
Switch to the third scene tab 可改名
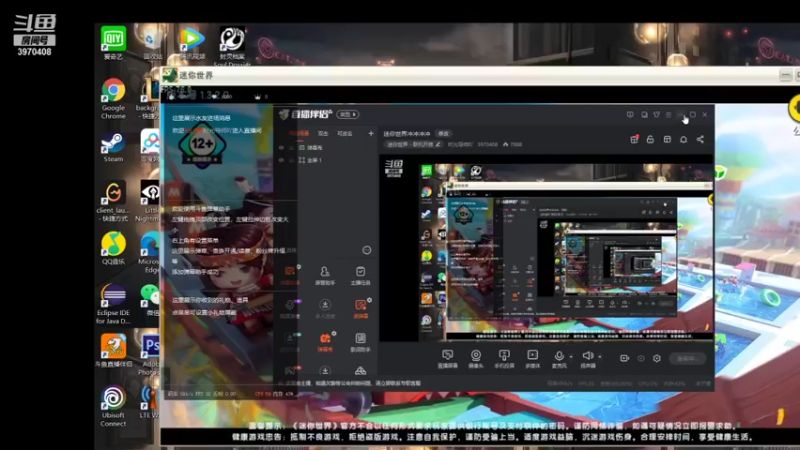point(345,134)
